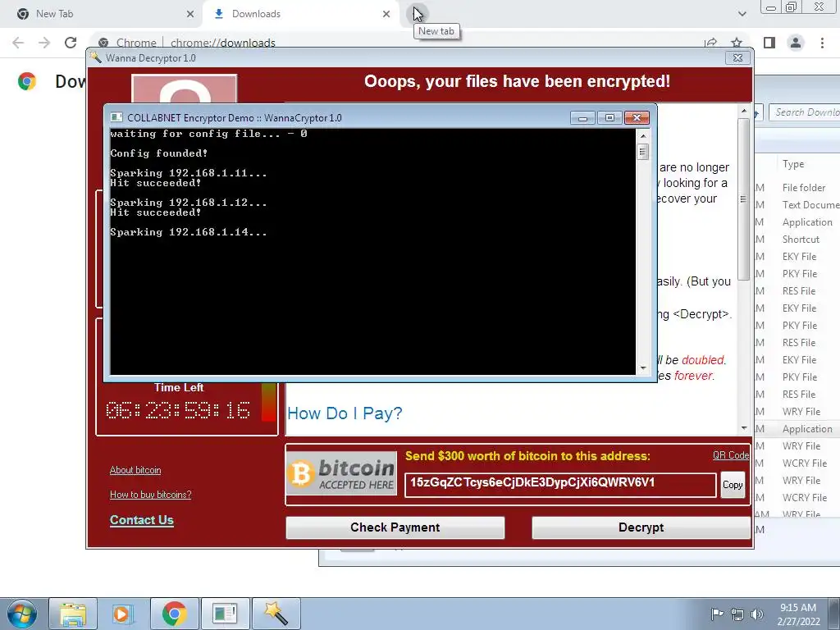This screenshot has height=630, width=840.
Task: Click the How Do I Pay? heading
Action: (x=345, y=413)
